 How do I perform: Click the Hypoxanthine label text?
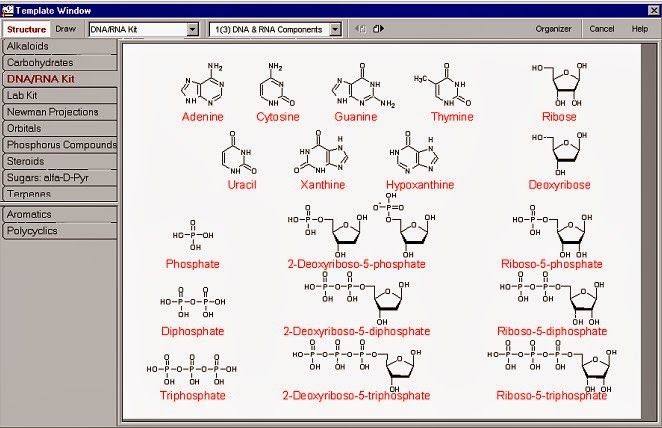(420, 185)
